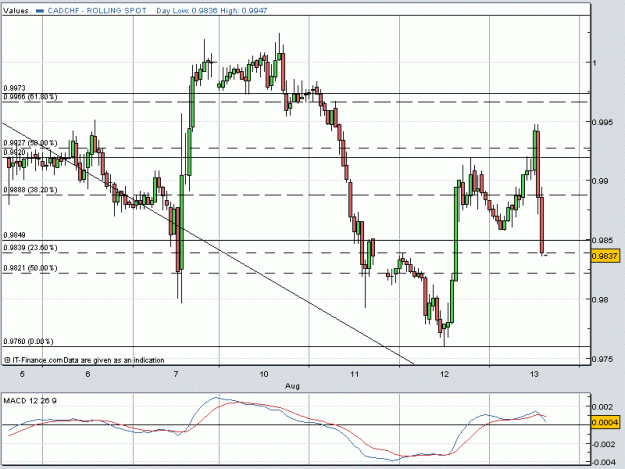Click the blue legend marker beside CADCHF

coord(40,11)
